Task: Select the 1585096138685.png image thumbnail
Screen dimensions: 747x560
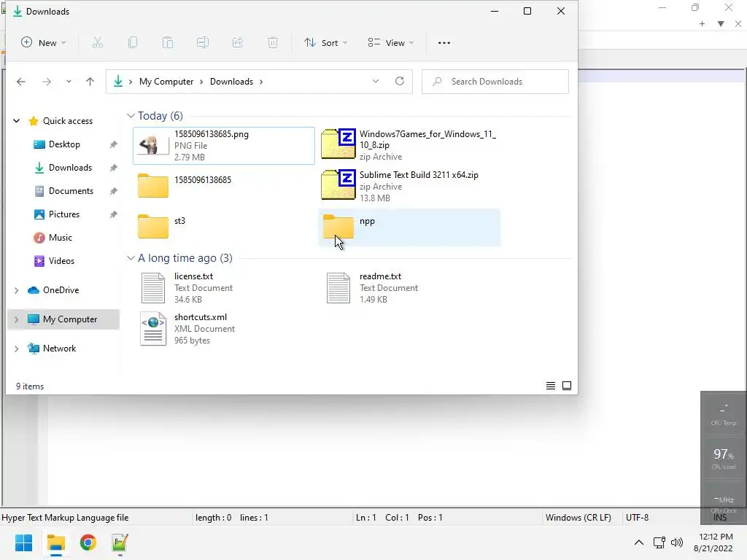Action: 153,145
